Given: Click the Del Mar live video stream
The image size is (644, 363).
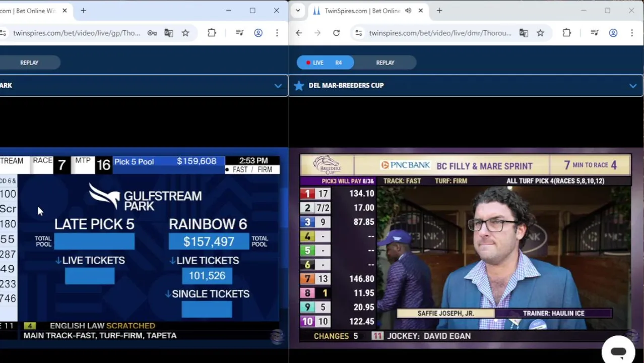Looking at the screenshot, I should pos(466,248).
